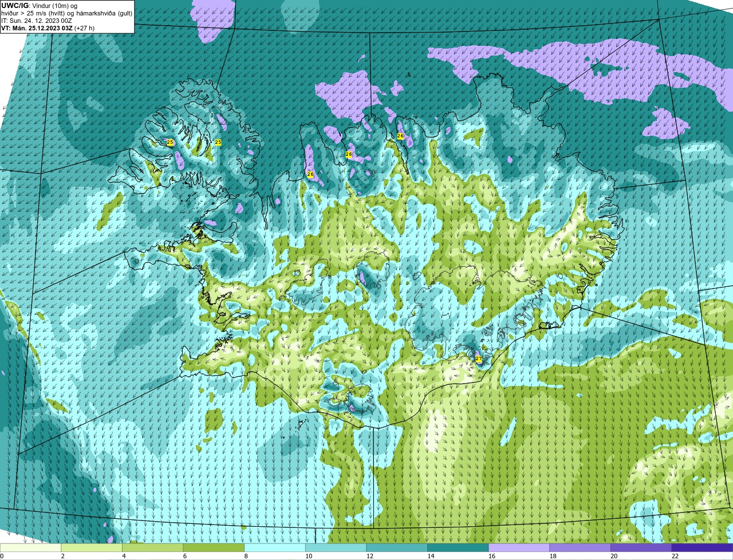Click the 20–22 m/s violet legend swatch
The image size is (733, 560).
[x=641, y=548]
